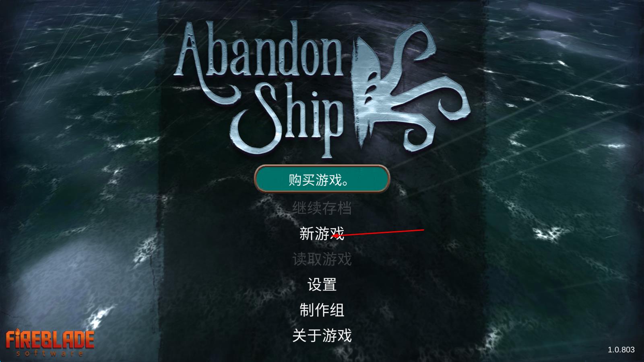
Task: Click the word "software" under Fireblade
Action: click(x=50, y=353)
